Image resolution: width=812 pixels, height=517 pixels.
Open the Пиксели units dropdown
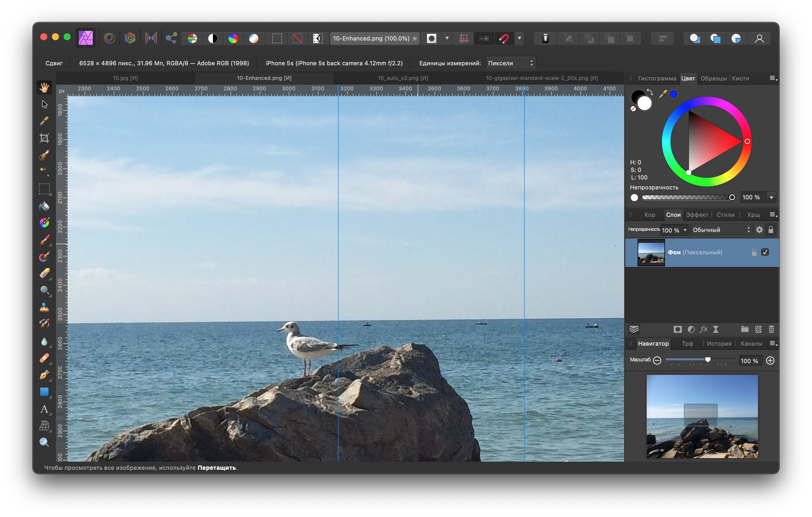coord(510,63)
